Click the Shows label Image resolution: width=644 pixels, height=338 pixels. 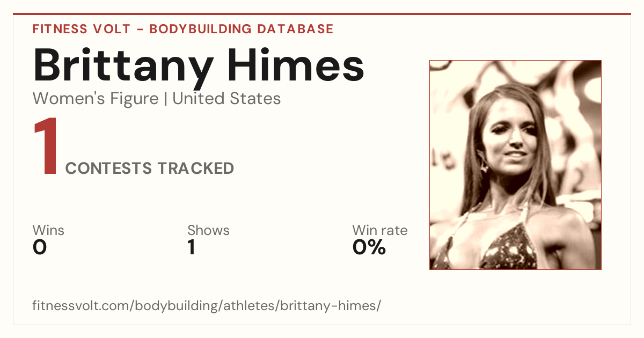click(x=208, y=231)
